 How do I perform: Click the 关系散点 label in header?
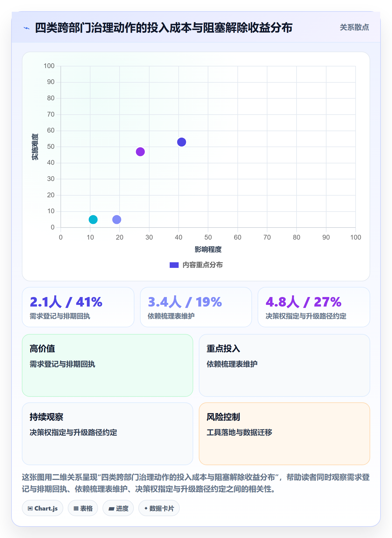pyautogui.click(x=354, y=27)
